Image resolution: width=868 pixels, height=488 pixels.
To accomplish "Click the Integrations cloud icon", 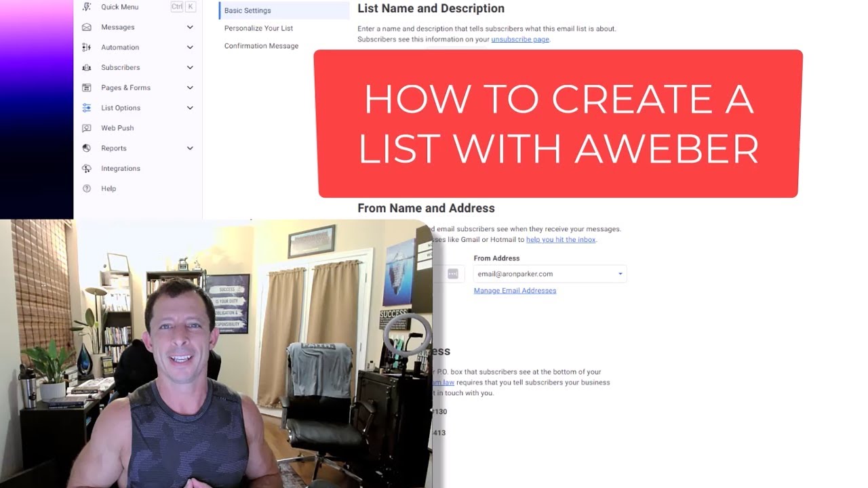I will click(x=87, y=168).
